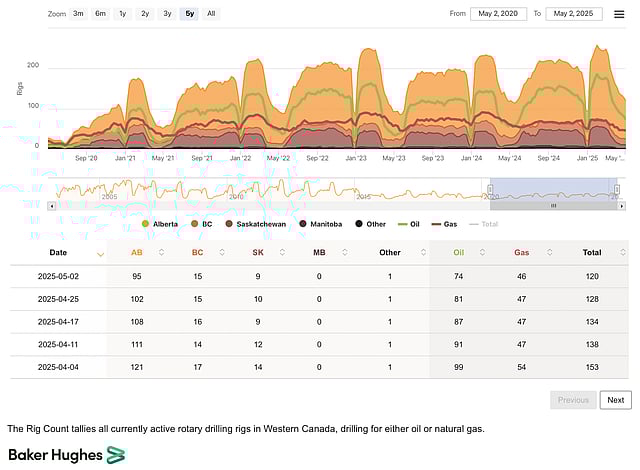640x470 pixels.
Task: Sort table by Total column
Action: 592,253
